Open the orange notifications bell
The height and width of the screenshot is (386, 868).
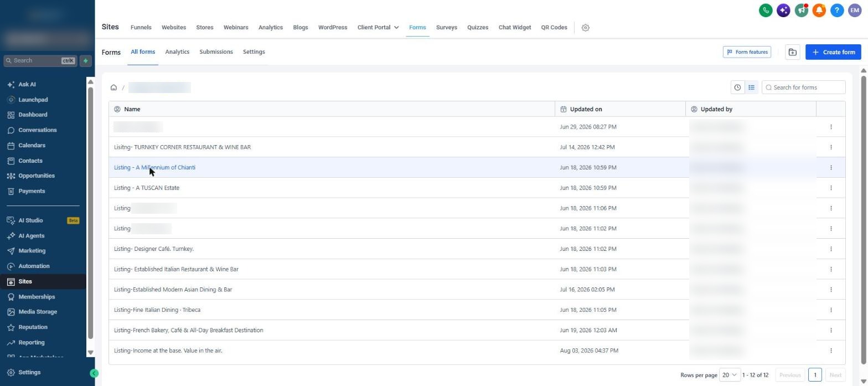point(819,10)
